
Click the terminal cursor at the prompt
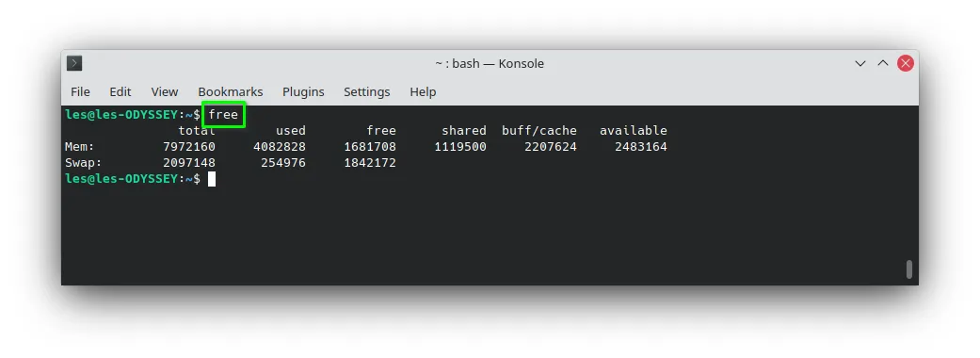tap(212, 179)
